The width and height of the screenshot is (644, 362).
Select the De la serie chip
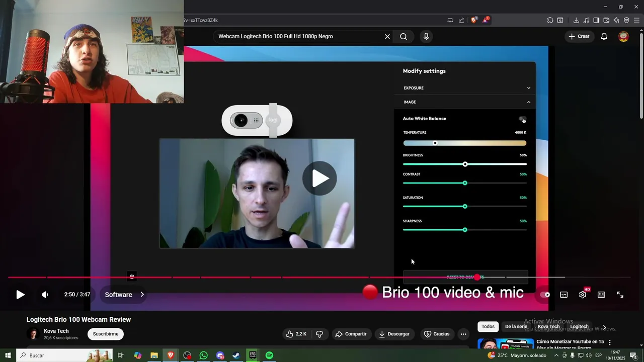click(516, 326)
